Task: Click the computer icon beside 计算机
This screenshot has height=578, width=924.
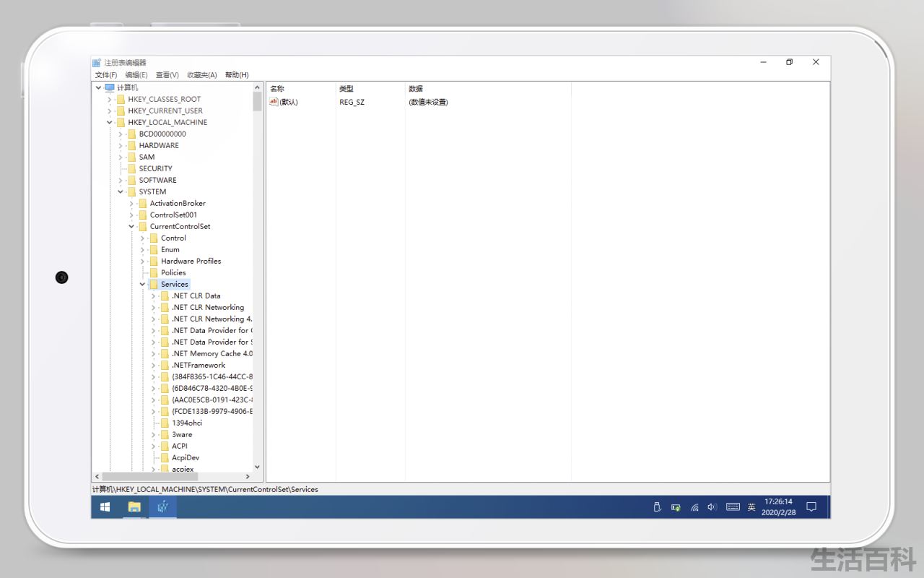Action: pos(110,87)
